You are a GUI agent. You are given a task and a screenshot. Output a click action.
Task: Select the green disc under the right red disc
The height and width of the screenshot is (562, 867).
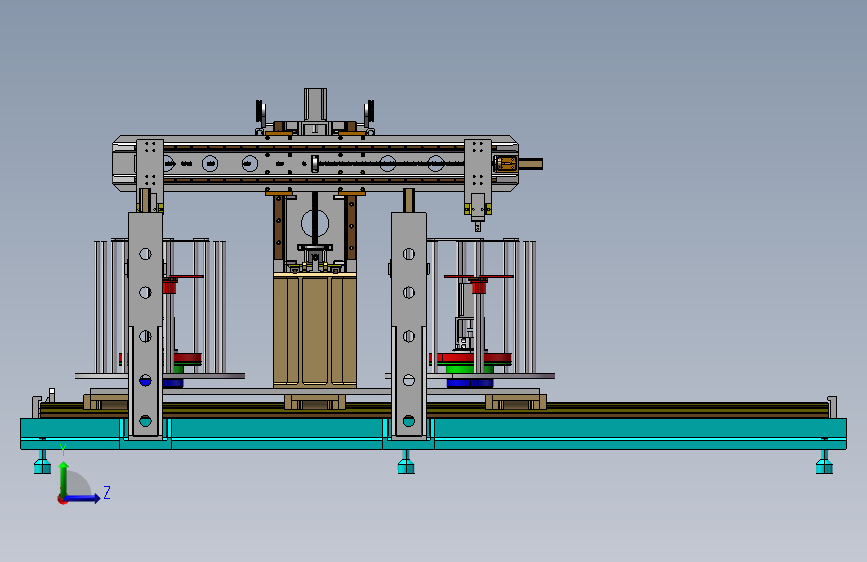[x=469, y=369]
